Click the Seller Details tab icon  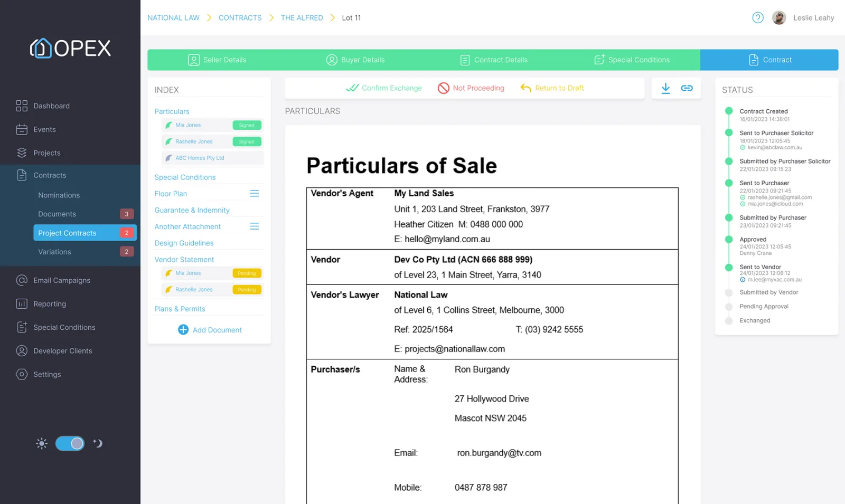point(194,60)
